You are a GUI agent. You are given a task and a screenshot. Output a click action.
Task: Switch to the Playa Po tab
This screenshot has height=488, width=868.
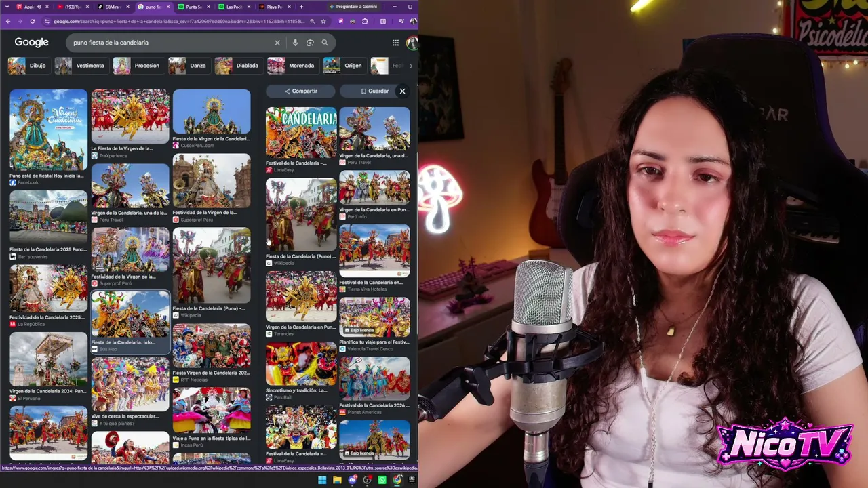tap(274, 7)
